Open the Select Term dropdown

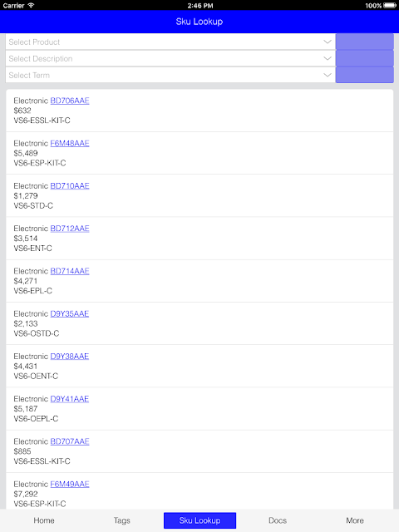(170, 75)
